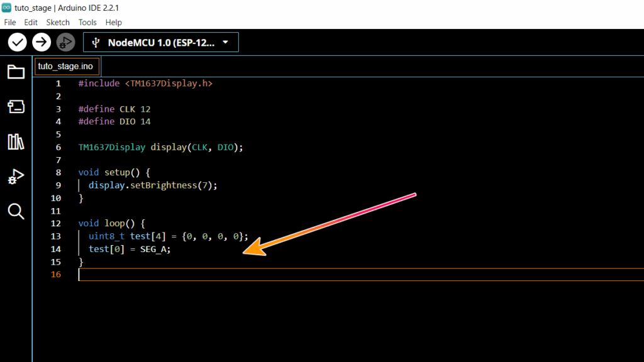Image resolution: width=644 pixels, height=362 pixels.
Task: Click the closing brace on line 10
Action: coord(81,198)
